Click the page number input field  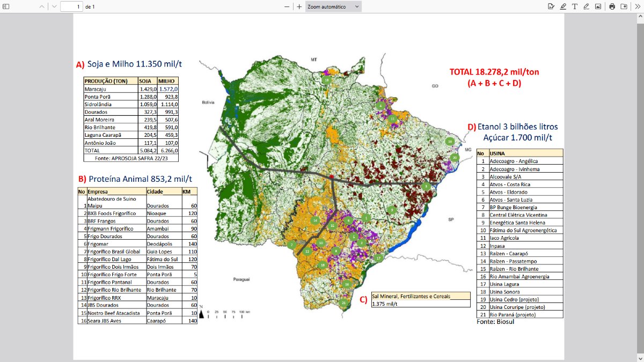[x=71, y=6]
